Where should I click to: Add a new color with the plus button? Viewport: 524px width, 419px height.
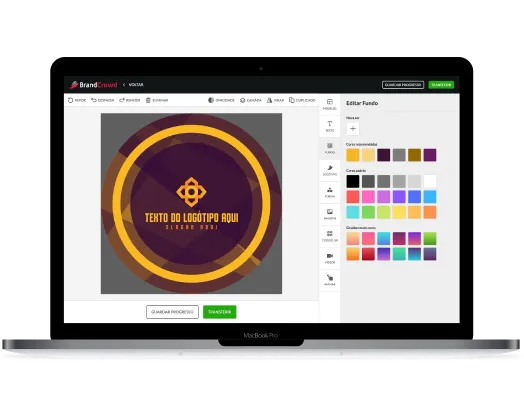coord(353,129)
